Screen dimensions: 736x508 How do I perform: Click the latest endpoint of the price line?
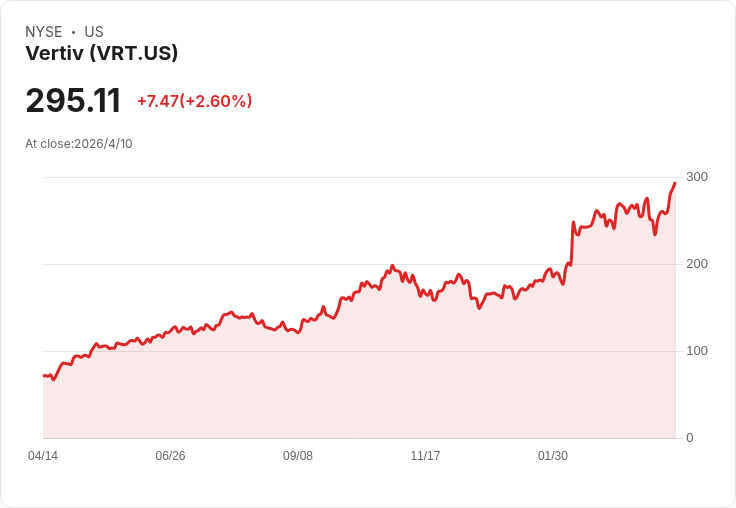(x=675, y=183)
